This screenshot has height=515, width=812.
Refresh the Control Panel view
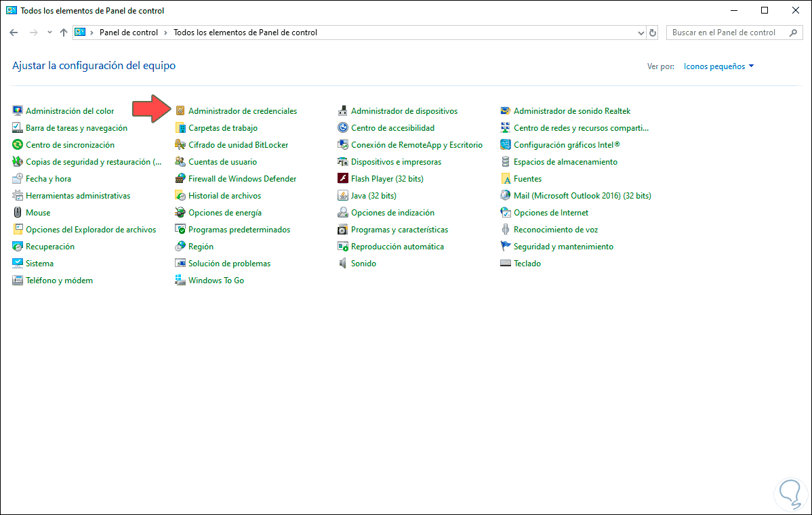click(x=653, y=33)
